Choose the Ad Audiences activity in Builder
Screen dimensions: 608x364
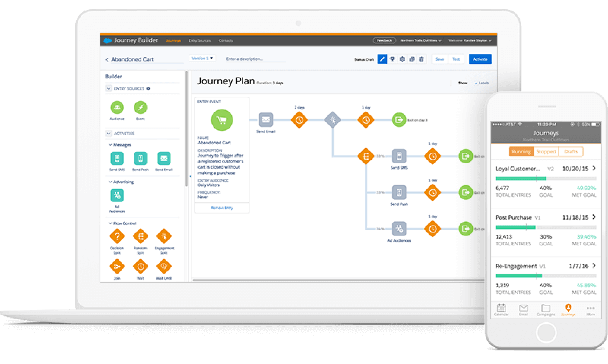(117, 195)
